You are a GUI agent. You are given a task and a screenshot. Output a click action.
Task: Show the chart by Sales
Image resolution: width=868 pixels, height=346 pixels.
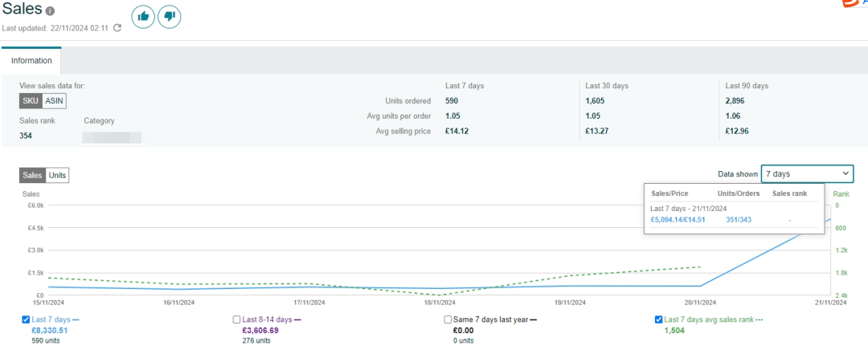32,175
